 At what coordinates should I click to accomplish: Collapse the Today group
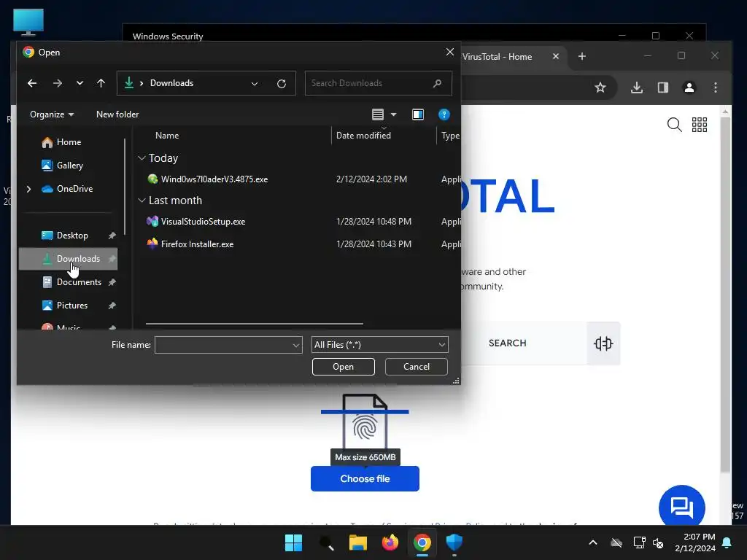pyautogui.click(x=142, y=157)
